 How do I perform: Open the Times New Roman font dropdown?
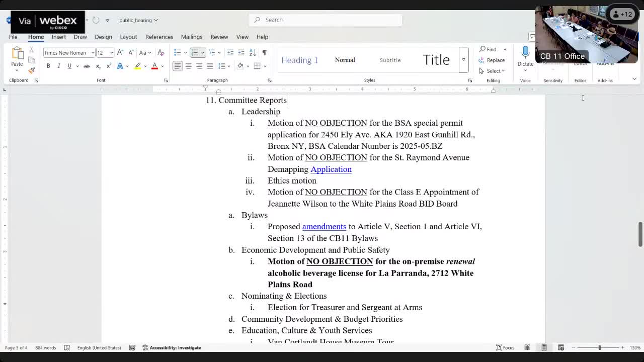(x=93, y=53)
